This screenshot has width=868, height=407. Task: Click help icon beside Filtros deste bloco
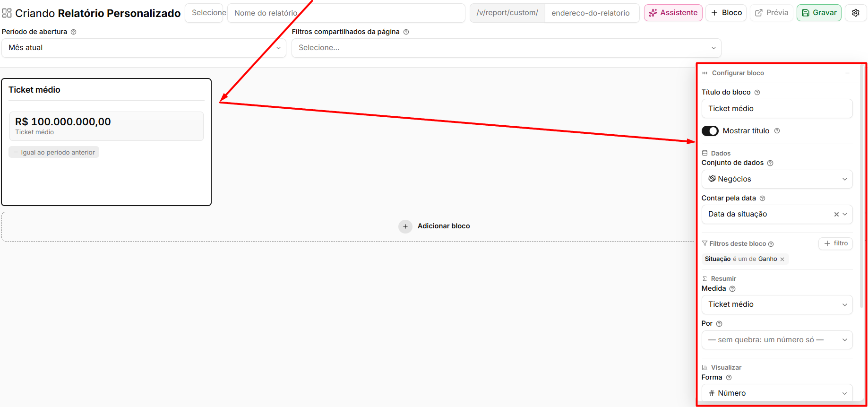click(x=771, y=244)
